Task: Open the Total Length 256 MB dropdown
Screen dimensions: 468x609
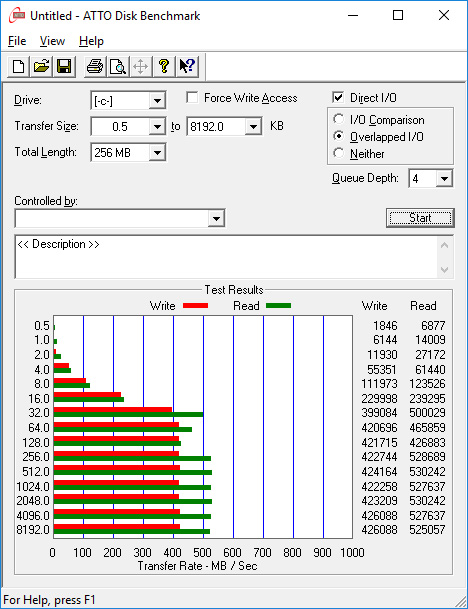Action: [x=157, y=153]
